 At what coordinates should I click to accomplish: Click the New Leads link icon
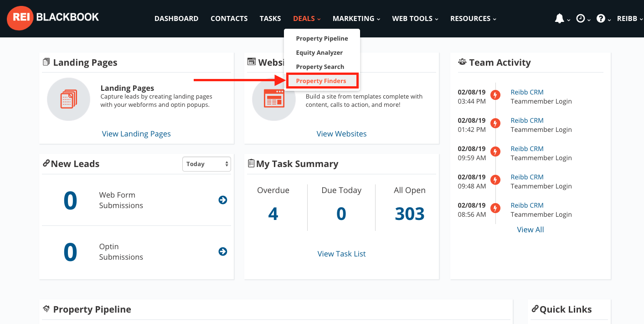click(46, 163)
